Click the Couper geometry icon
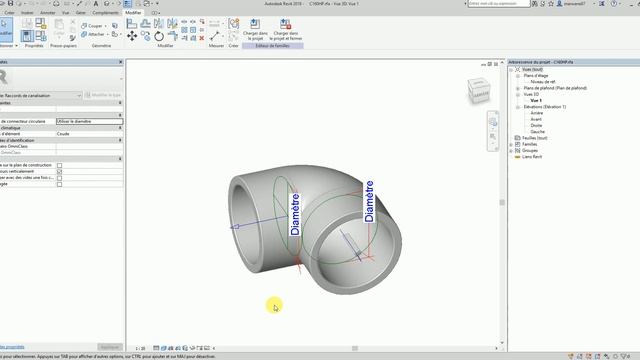Image resolution: width=640 pixels, height=360 pixels. [84, 26]
